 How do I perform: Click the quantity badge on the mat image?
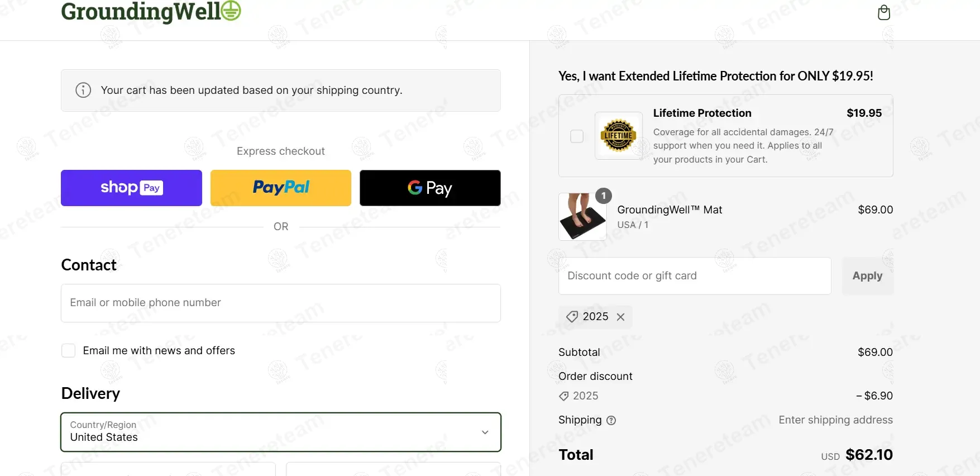tap(603, 196)
